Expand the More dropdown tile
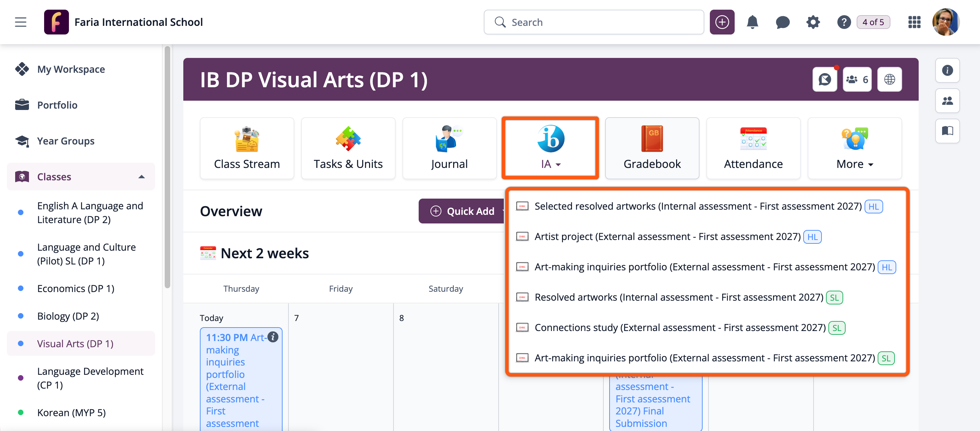Viewport: 980px width, 431px height. (854, 148)
